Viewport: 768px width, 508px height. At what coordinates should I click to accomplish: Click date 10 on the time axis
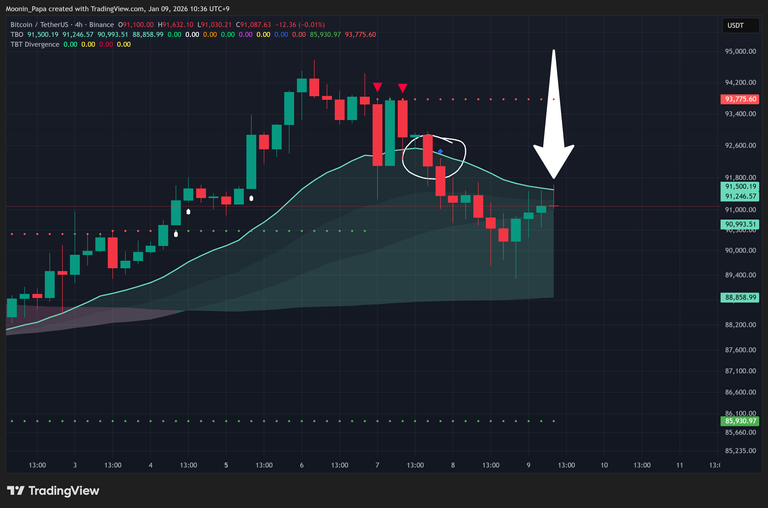tap(604, 465)
